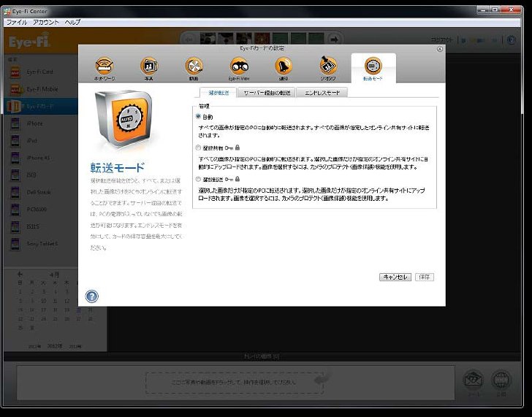This screenshot has height=417, width=532.
Task: Switch to the 選択転送 sub-tab
Action: pos(218,93)
